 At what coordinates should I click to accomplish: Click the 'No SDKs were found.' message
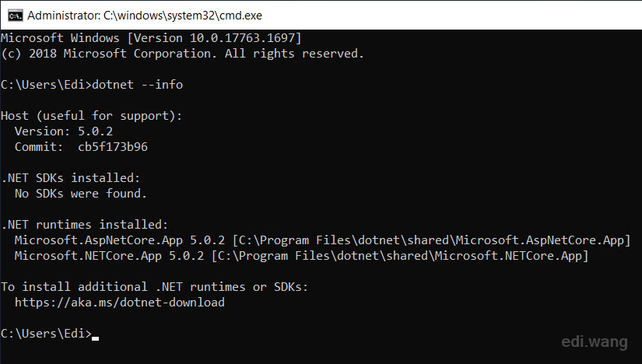click(80, 194)
